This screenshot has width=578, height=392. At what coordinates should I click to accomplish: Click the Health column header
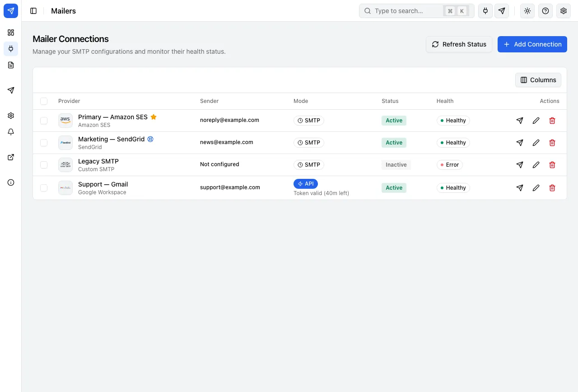(445, 101)
